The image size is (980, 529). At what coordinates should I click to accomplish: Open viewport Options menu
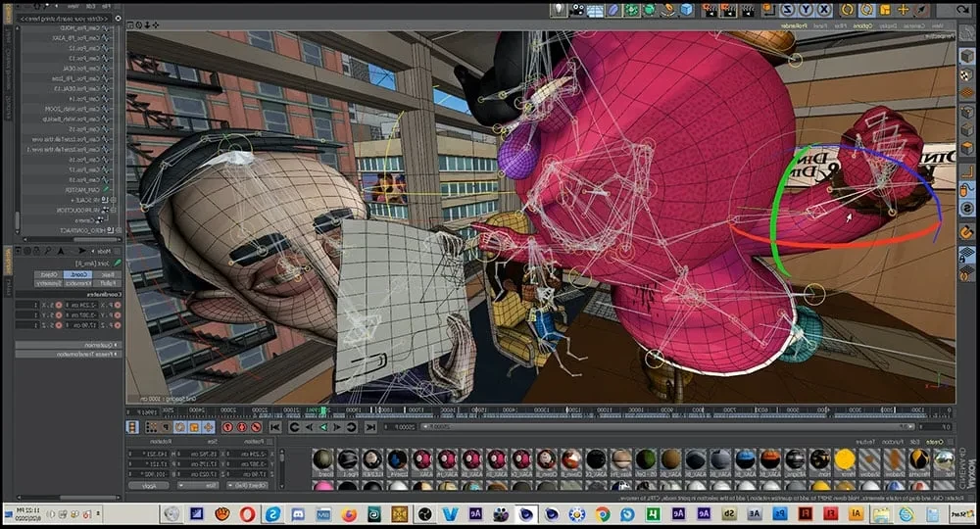pos(863,25)
